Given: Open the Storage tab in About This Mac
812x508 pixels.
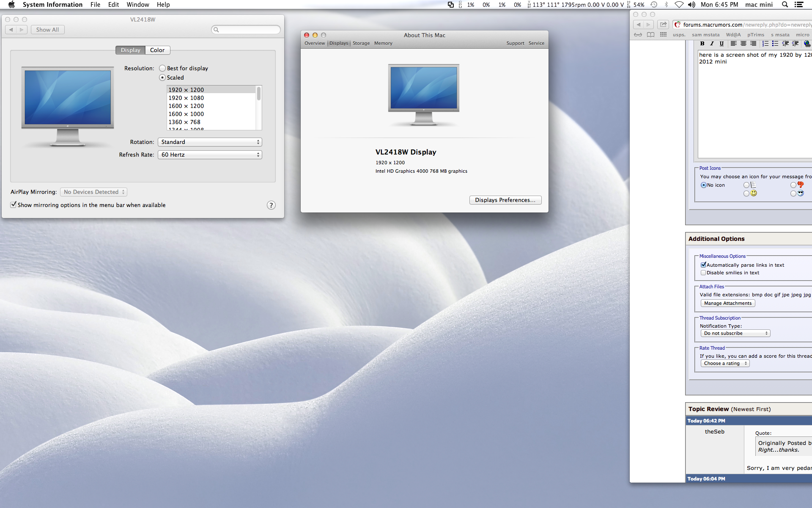Looking at the screenshot, I should 361,43.
